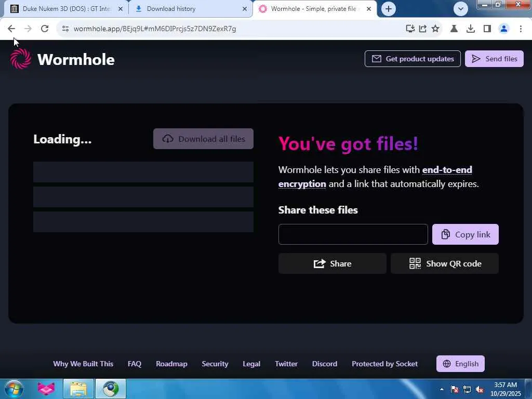This screenshot has width=532, height=399.
Task: Open the English language selector
Action: 460,364
